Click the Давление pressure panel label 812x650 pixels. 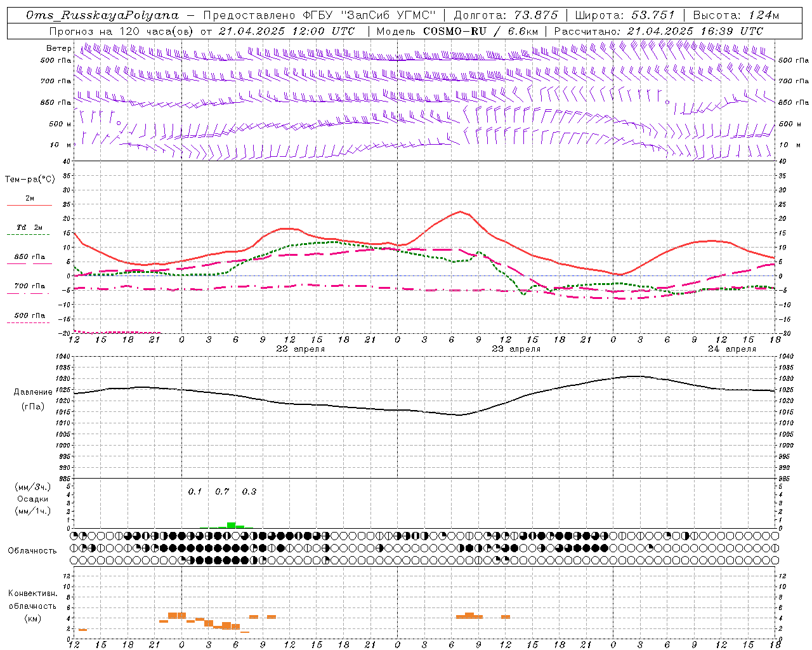33,392
